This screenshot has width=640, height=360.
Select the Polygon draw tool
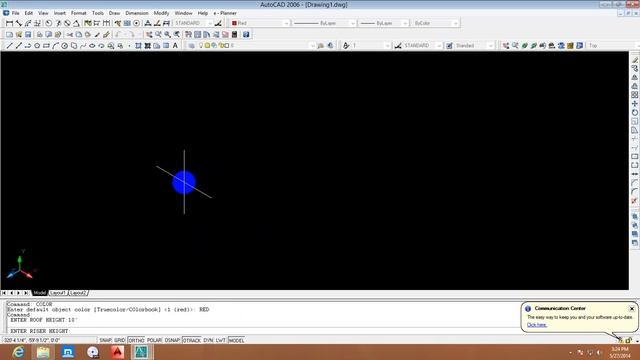[x=37, y=46]
